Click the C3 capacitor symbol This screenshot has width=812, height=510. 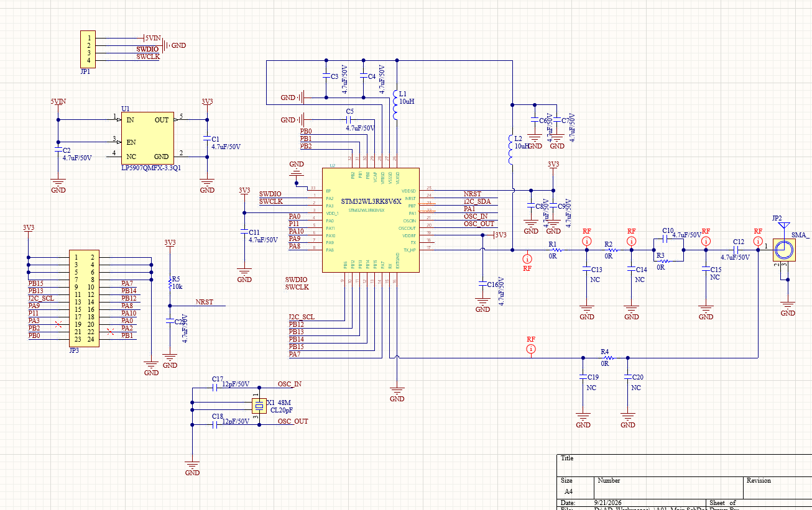[x=326, y=75]
